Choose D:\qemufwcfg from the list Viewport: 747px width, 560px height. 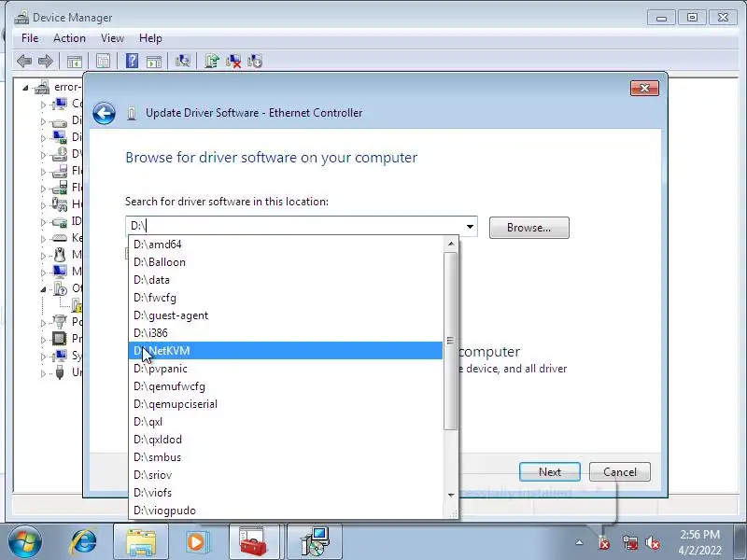(x=286, y=386)
